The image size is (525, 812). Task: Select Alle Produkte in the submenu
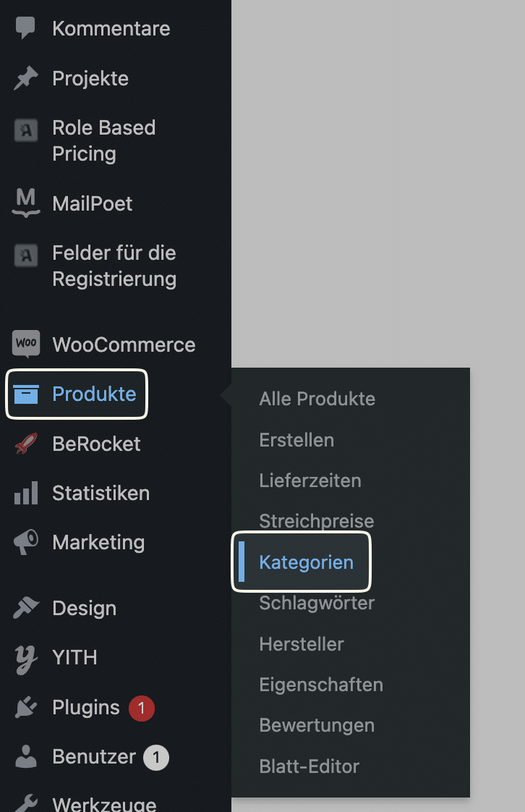[317, 399]
